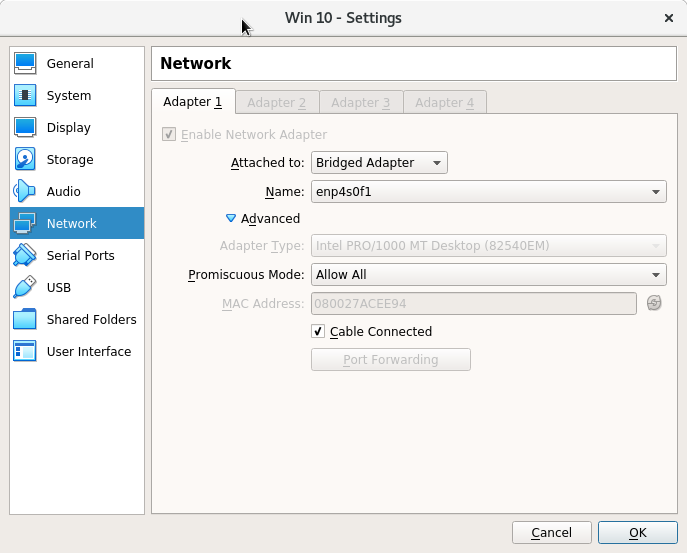
Task: Open the Adapter Type dropdown
Action: [489, 245]
